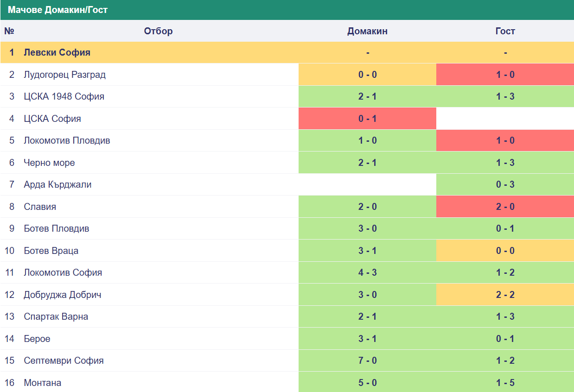Viewport: 574px width, 392px height.
Task: Open Локомотив Пловдив team link
Action: (67, 140)
